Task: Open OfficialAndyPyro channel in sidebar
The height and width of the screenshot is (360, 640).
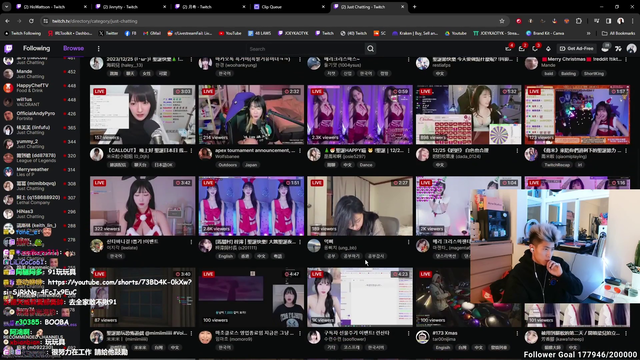Action: coord(40,116)
